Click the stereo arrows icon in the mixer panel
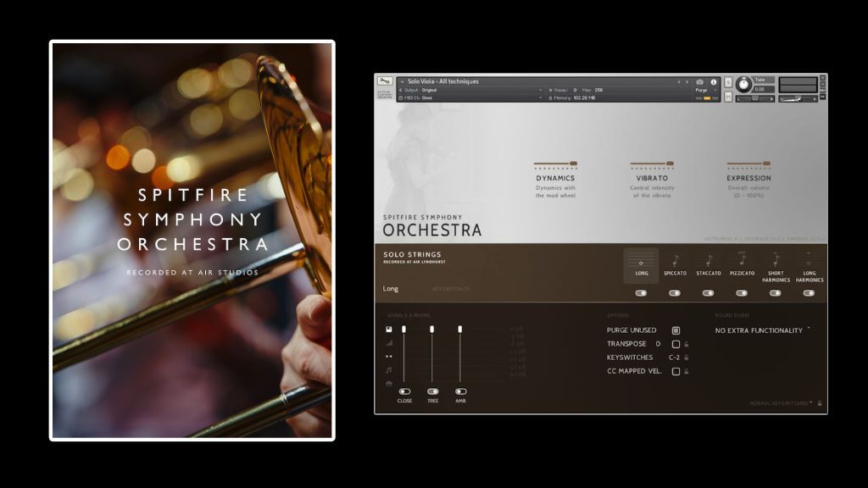The image size is (868, 488). click(388, 357)
